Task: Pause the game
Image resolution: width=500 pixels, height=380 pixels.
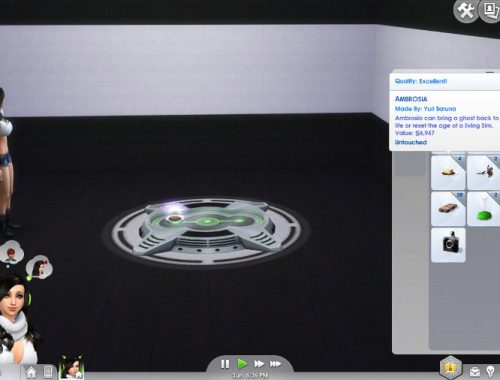Action: [225, 364]
